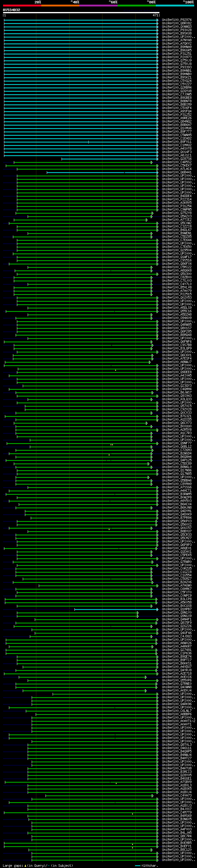Open the UniRef100_Q02053 entry
Image resolution: width=197 pixels, height=868 pixels.
[176, 297]
